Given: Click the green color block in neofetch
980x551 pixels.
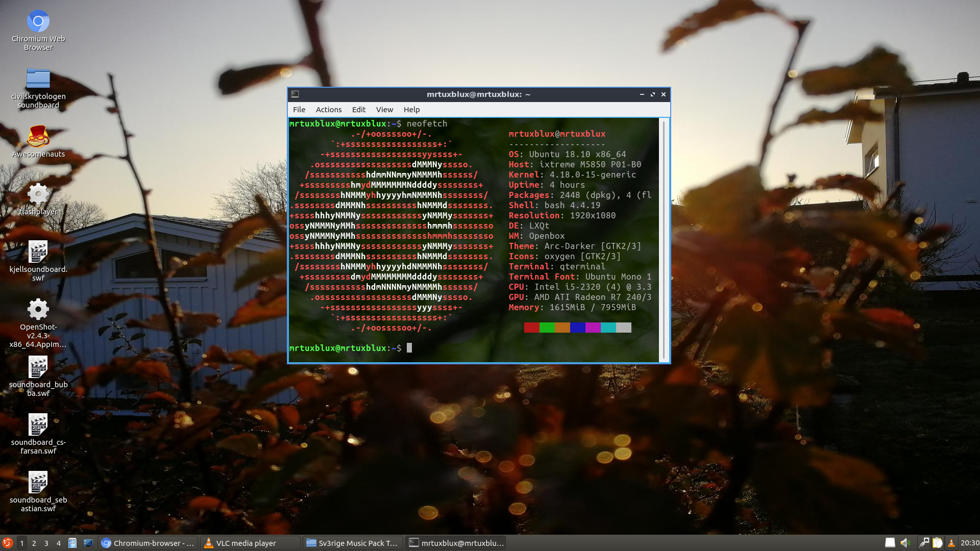Looking at the screenshot, I should coord(547,328).
